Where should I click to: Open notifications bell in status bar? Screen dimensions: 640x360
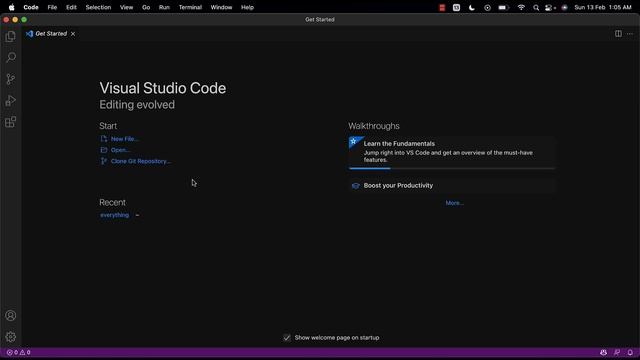coord(630,352)
